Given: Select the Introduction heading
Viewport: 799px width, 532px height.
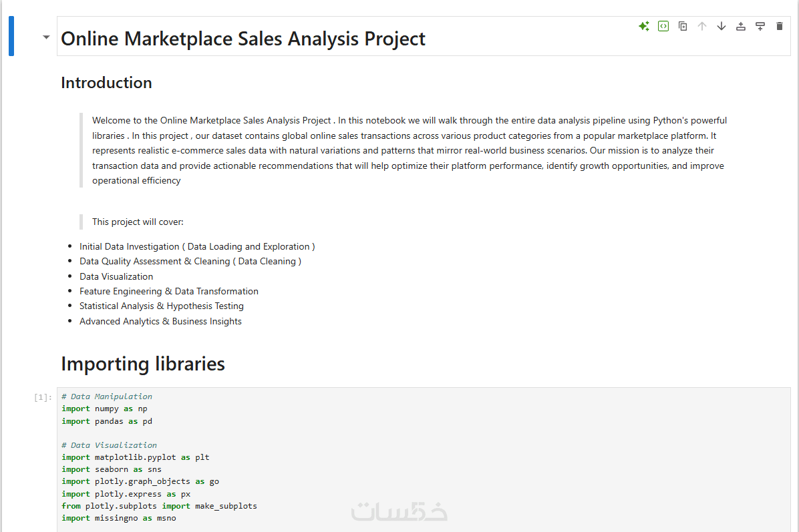Looking at the screenshot, I should point(106,83).
